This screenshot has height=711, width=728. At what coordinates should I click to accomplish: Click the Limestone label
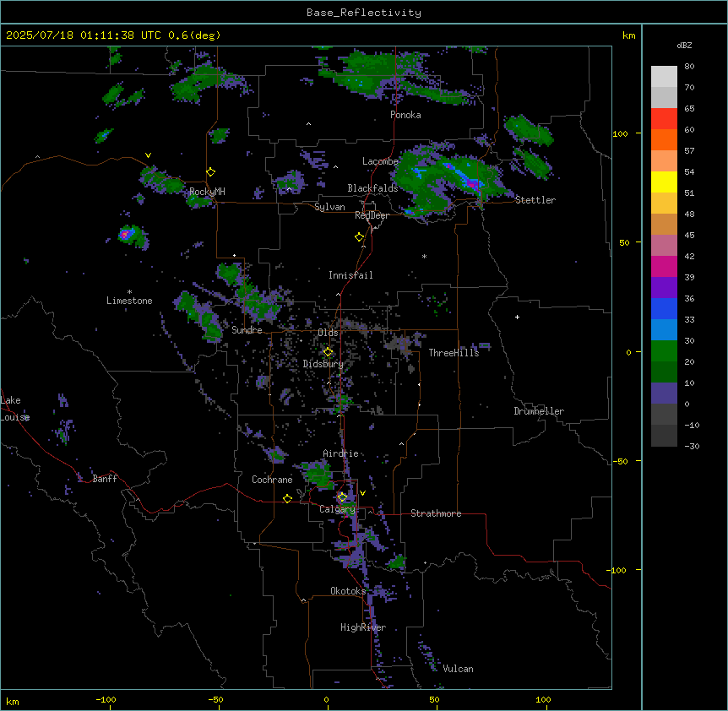point(129,301)
